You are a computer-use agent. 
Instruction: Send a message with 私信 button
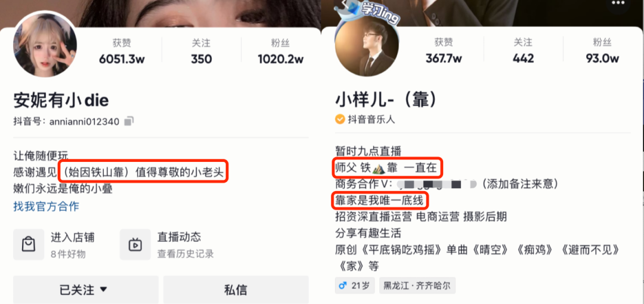pos(236,290)
